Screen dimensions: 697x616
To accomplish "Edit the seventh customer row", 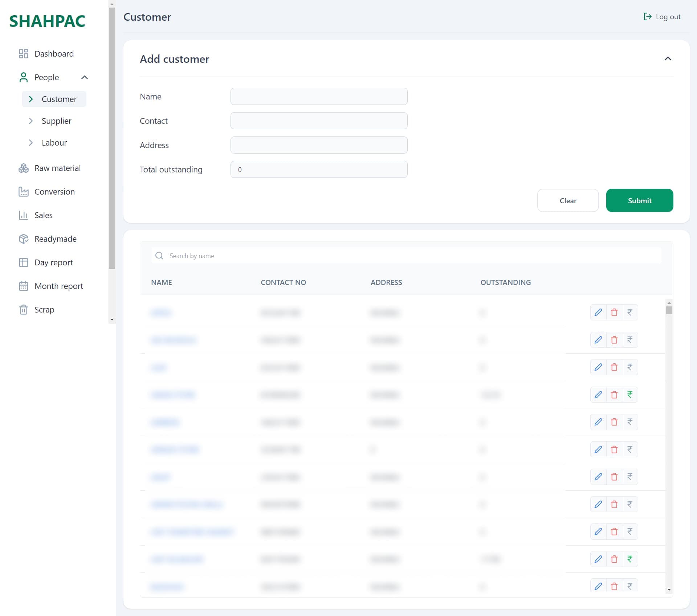I will pos(598,477).
